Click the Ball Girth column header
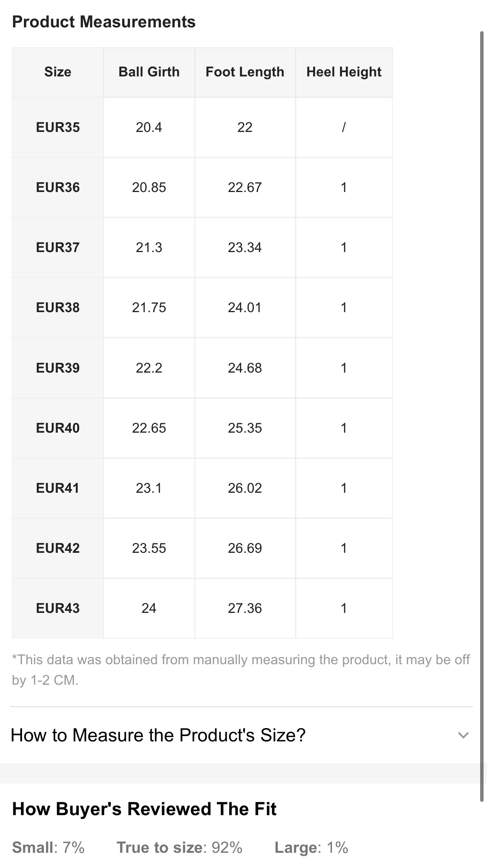The width and height of the screenshot is (487, 868). (149, 72)
